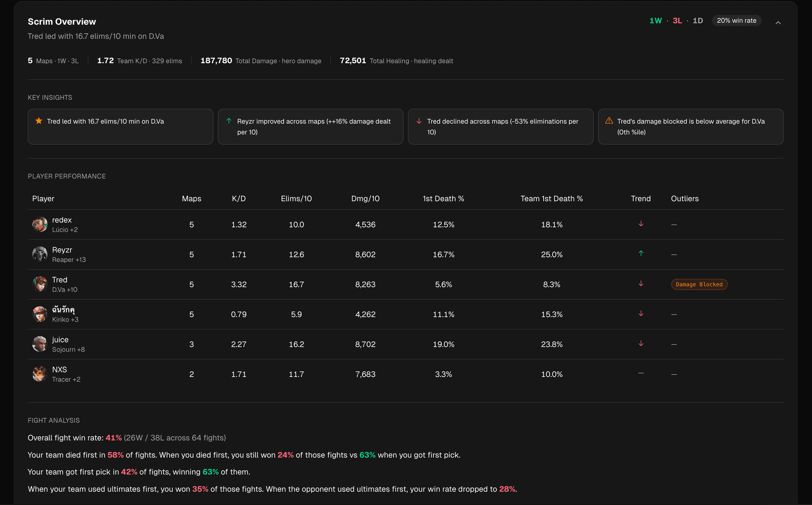Click Tred's D.Va avatar image
This screenshot has width=812, height=505.
pyautogui.click(x=40, y=284)
